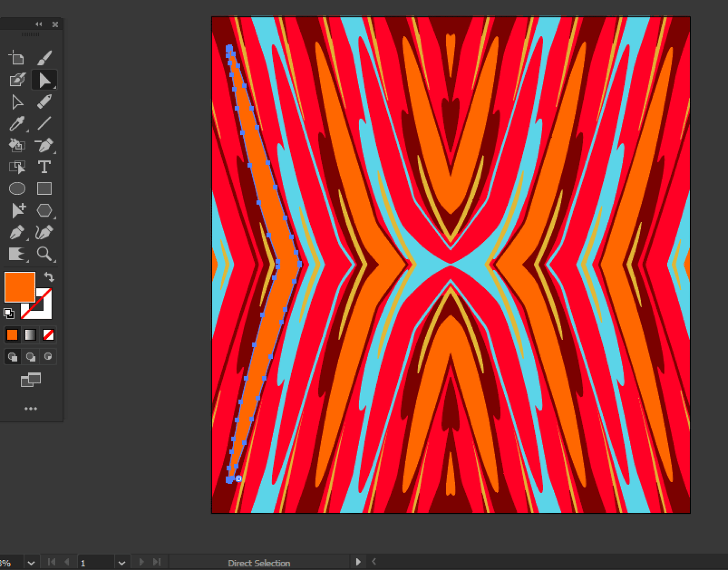Click the Direct Selection status label
The image size is (728, 570).
pyautogui.click(x=259, y=562)
